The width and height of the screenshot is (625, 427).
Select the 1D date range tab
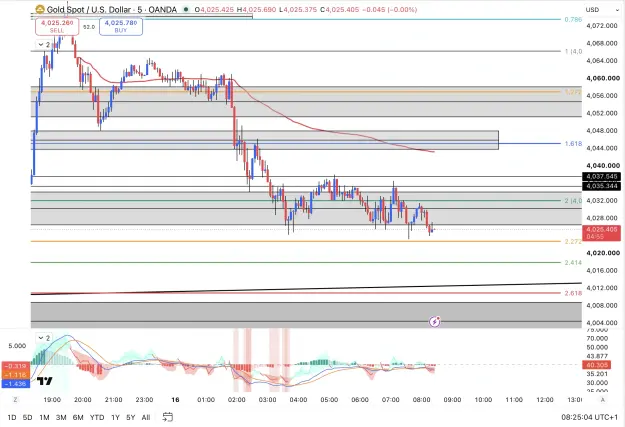coord(12,417)
